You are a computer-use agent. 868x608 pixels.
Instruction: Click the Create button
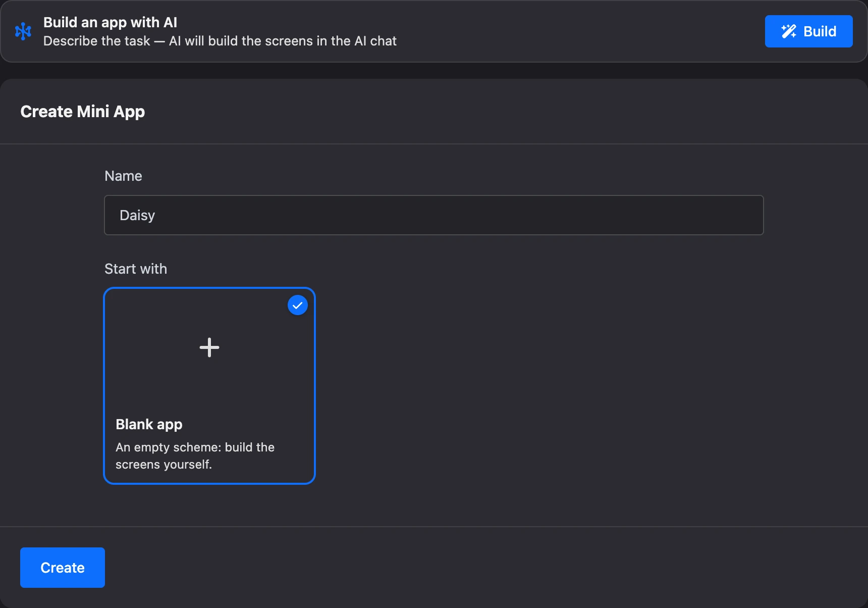(63, 568)
